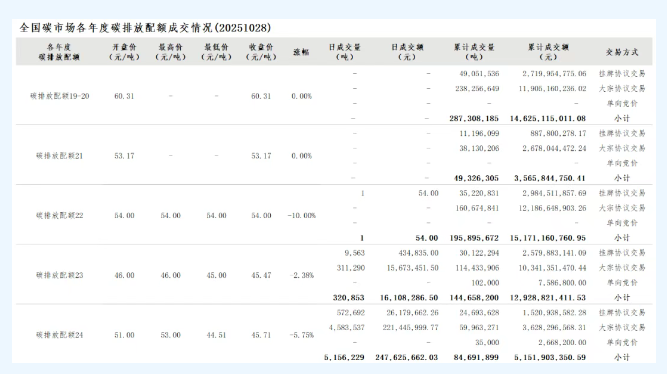This screenshot has height=374, width=667.
Task: Click the opening price 51.00
Action: tap(124, 335)
